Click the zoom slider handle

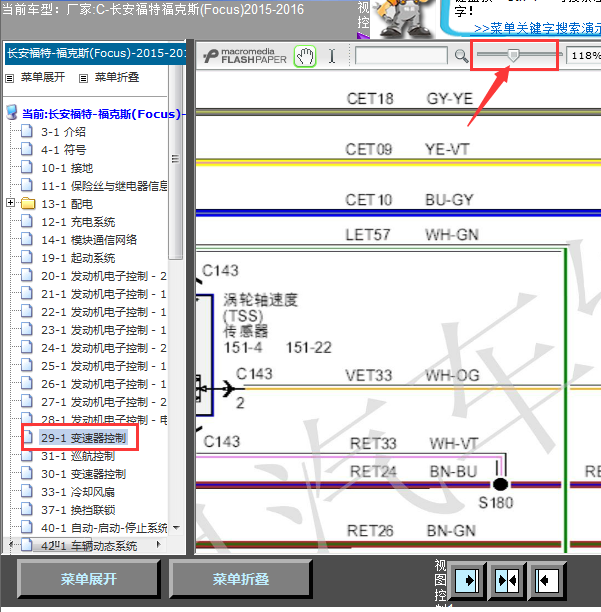pos(513,55)
